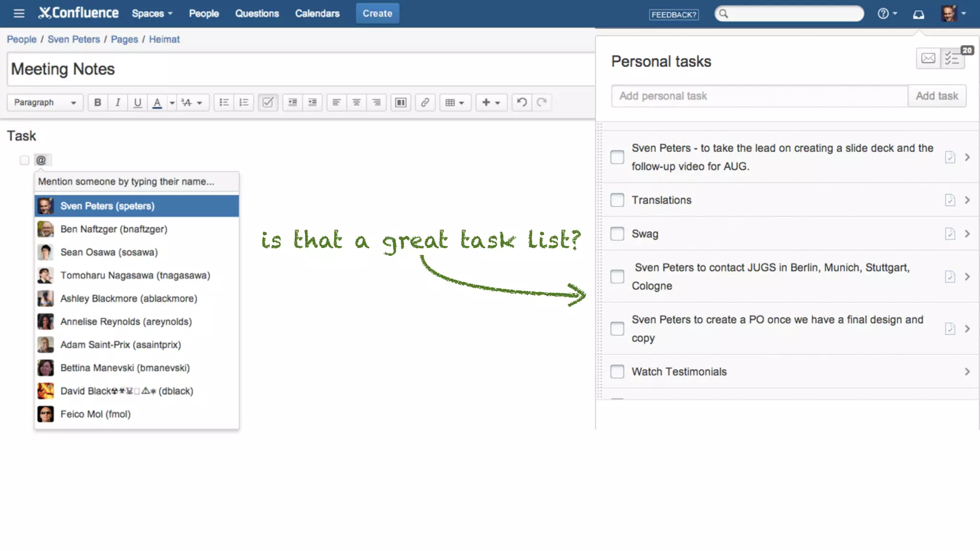This screenshot has height=551, width=980.
Task: Align text right
Action: click(377, 102)
